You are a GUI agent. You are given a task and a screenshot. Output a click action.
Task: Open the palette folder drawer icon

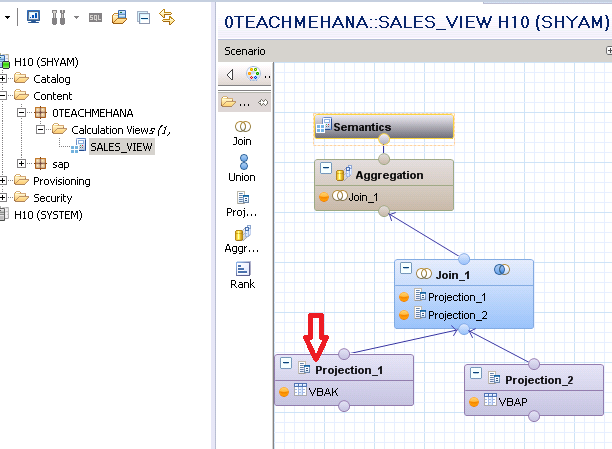(228, 102)
